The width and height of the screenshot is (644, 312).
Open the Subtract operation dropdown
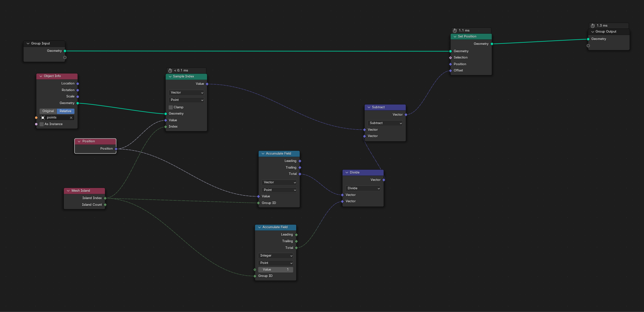click(x=385, y=123)
